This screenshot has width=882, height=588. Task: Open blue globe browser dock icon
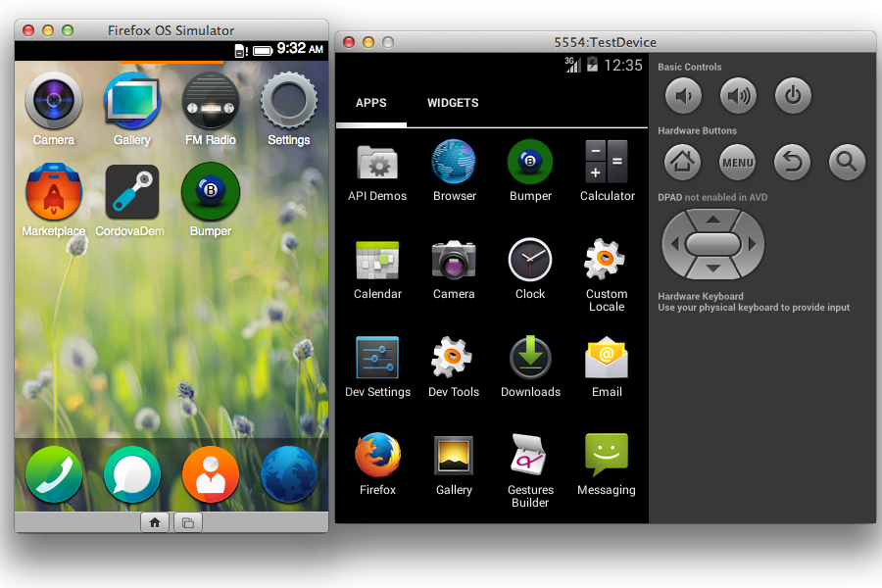click(x=288, y=474)
